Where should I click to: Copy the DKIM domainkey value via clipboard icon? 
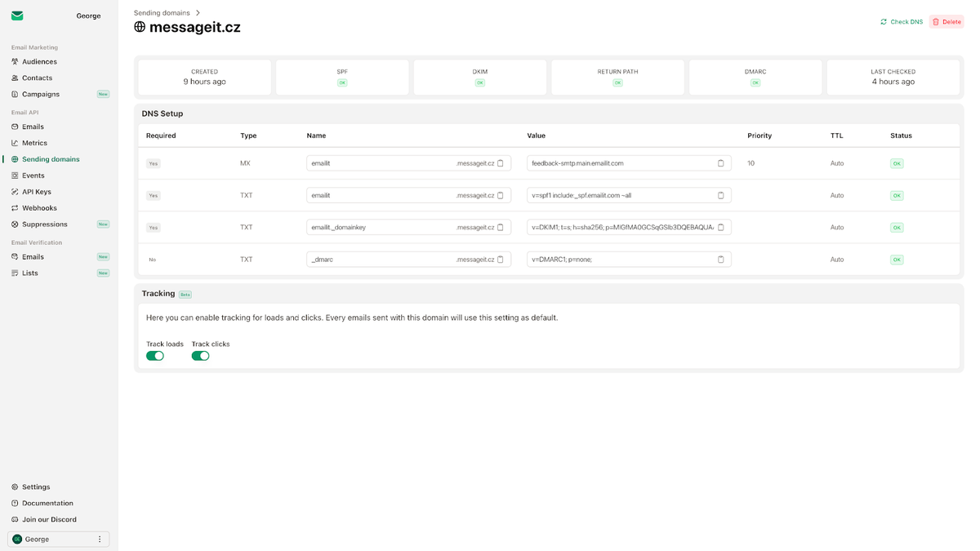[x=720, y=227]
